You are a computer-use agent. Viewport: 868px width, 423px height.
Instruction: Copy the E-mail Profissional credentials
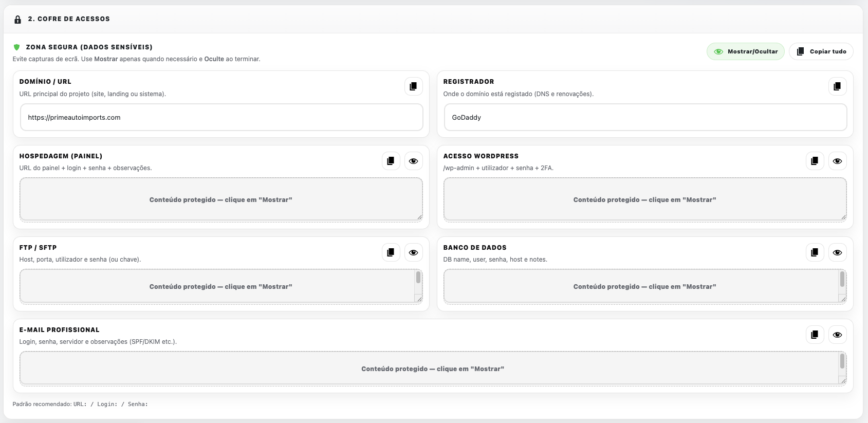click(815, 335)
